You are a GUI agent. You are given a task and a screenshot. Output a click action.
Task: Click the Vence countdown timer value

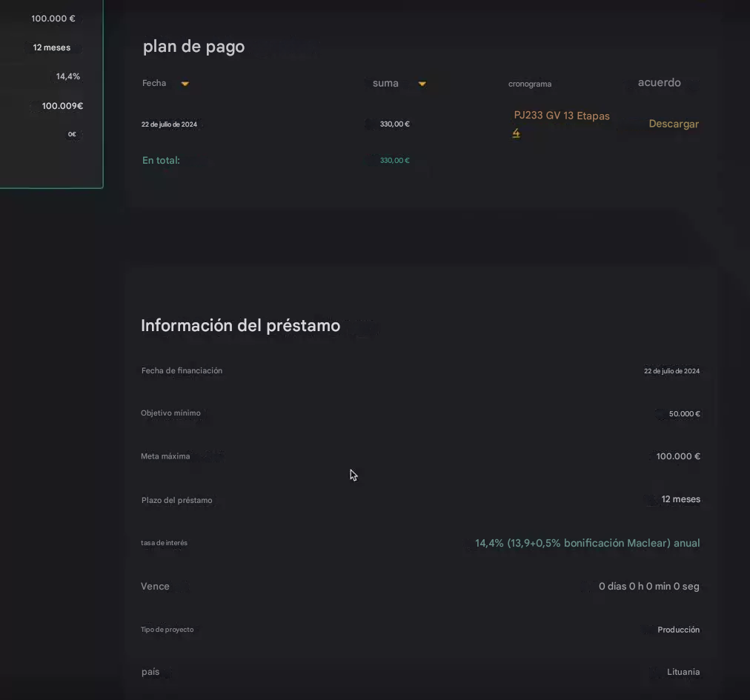pos(648,587)
